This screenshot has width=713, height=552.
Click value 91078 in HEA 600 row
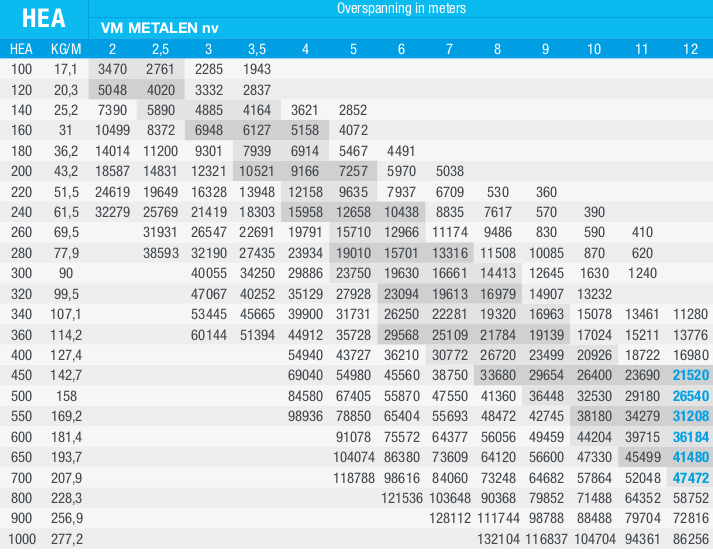pos(353,437)
